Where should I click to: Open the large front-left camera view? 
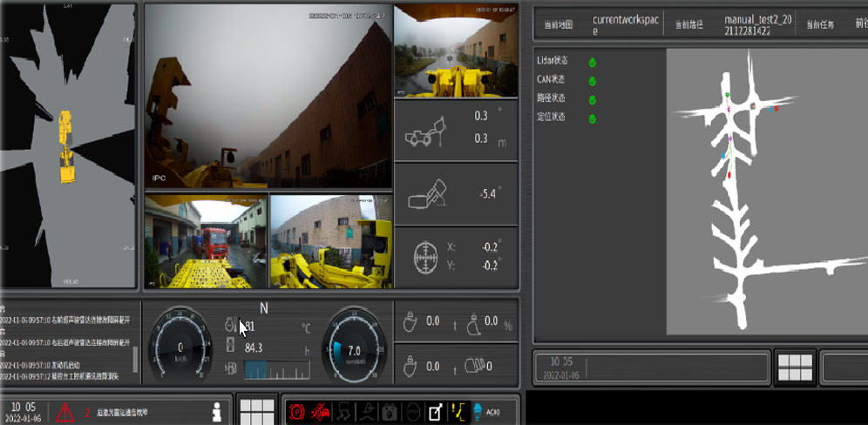268,96
